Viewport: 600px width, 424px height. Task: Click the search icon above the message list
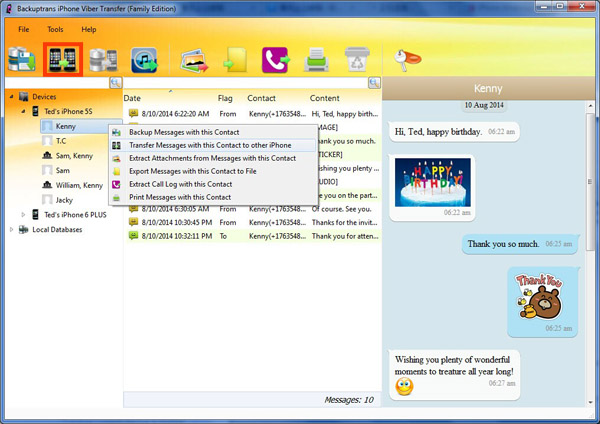coord(374,82)
